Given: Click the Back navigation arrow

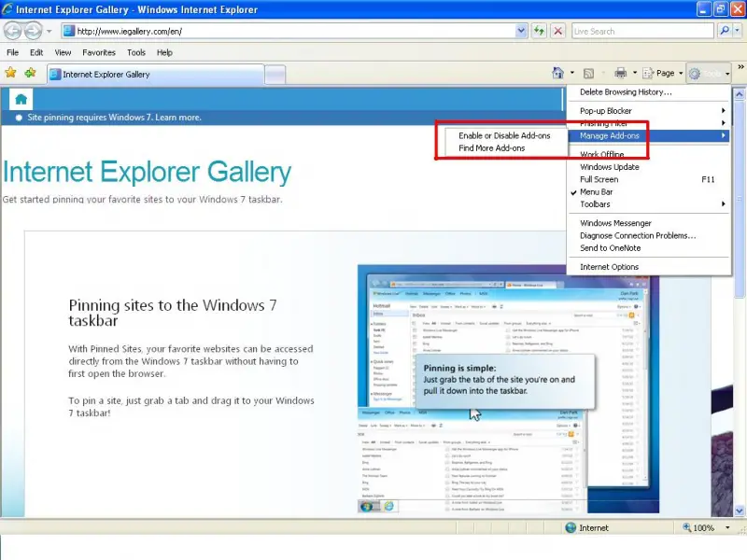Looking at the screenshot, I should [x=12, y=32].
